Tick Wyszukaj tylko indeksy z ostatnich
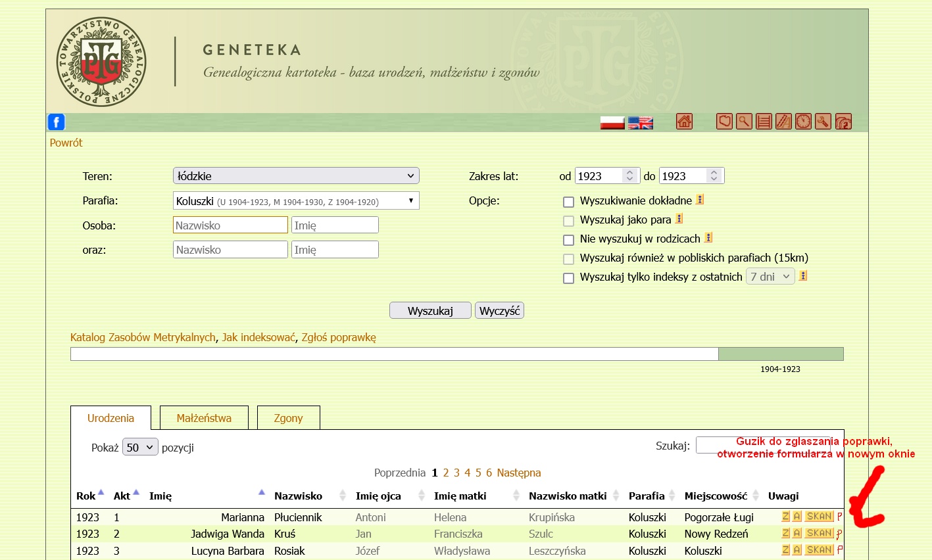932x560 pixels. tap(569, 278)
